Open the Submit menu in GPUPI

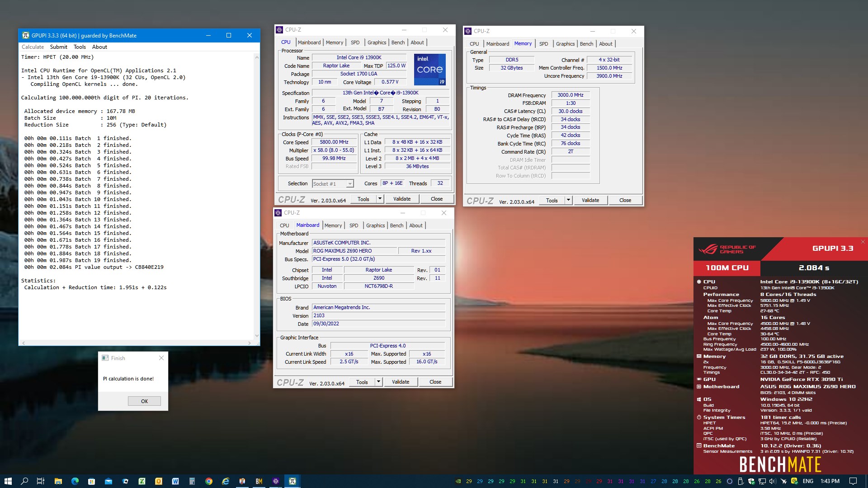(58, 47)
